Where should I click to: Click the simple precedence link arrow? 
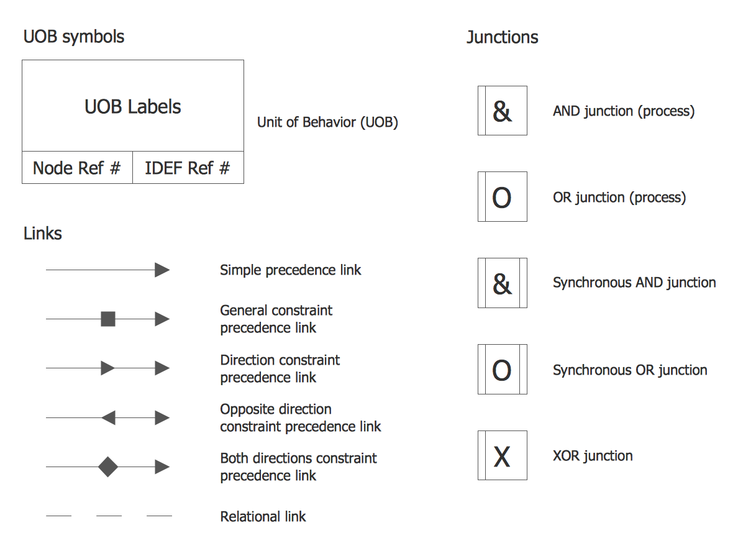[107, 270]
